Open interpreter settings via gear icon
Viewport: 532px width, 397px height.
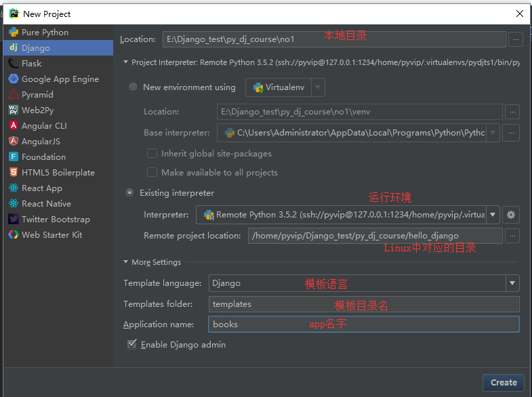coord(511,215)
